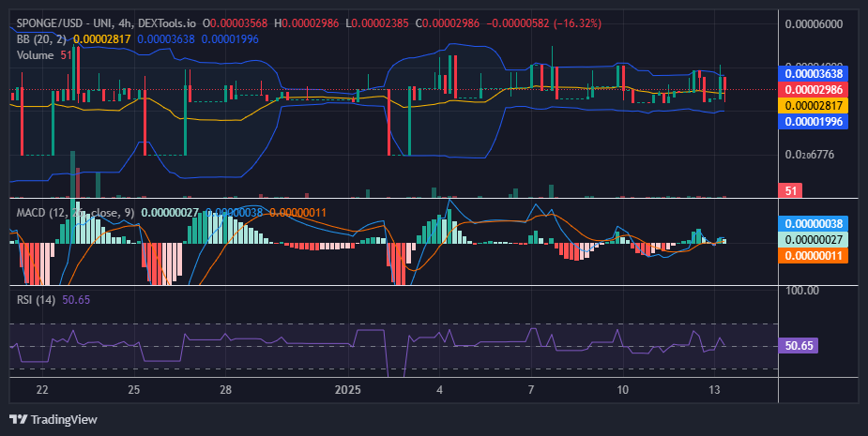The height and width of the screenshot is (436, 868).
Task: Click the 100.00 RSI axis label
Action: (802, 291)
